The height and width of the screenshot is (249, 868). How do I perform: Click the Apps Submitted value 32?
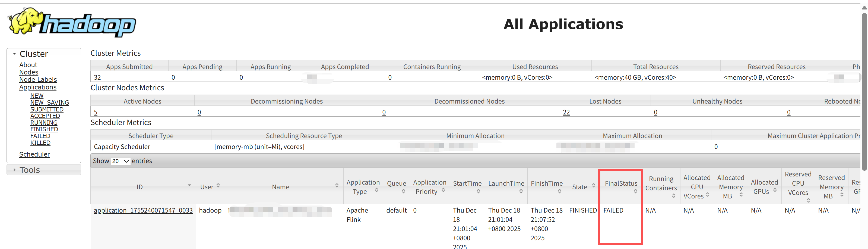pos(97,77)
